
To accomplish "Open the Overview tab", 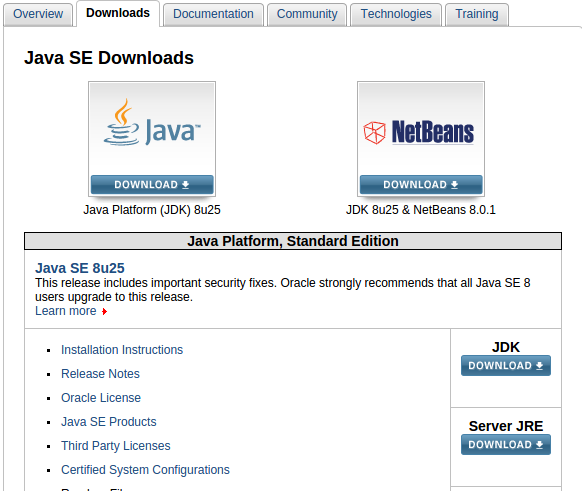I will pyautogui.click(x=38, y=14).
